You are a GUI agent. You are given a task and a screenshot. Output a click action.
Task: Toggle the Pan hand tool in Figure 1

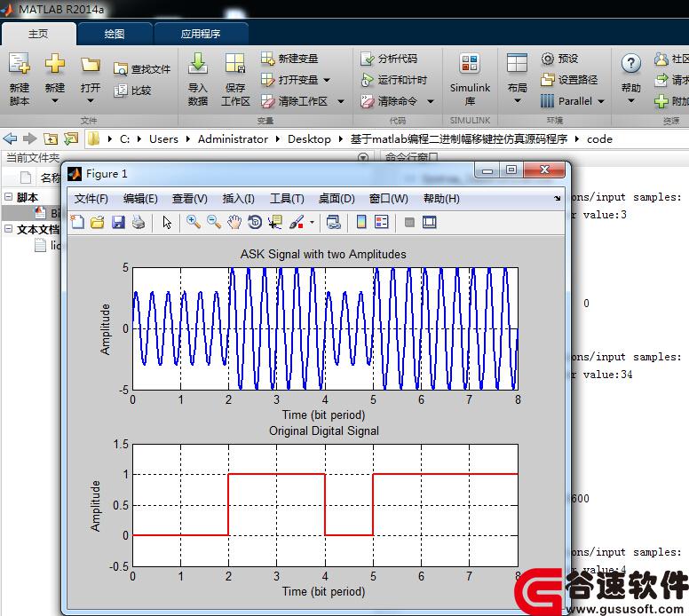pos(234,222)
